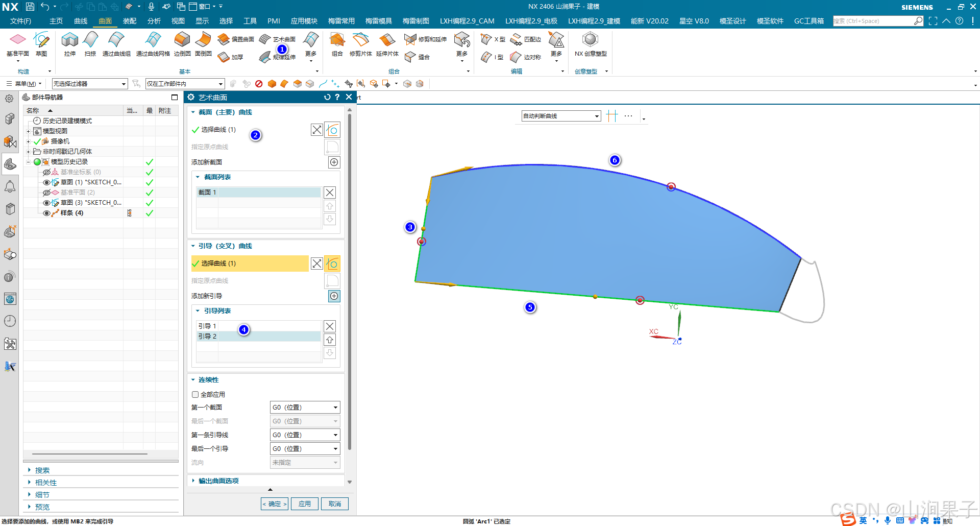Toggle reverse direction for section 选择曲线
This screenshot has height=526, width=980.
pos(317,130)
